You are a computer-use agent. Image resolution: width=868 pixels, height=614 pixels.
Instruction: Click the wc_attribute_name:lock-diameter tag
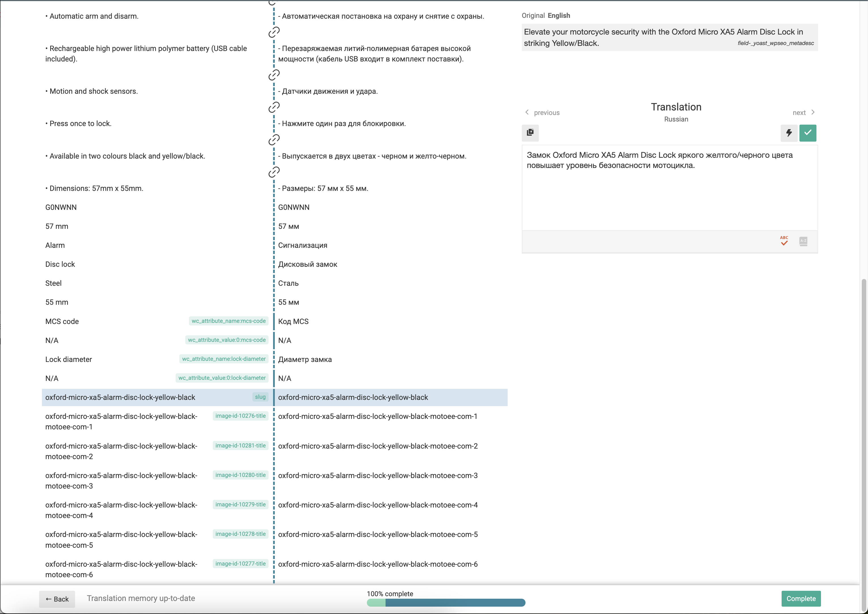point(224,359)
